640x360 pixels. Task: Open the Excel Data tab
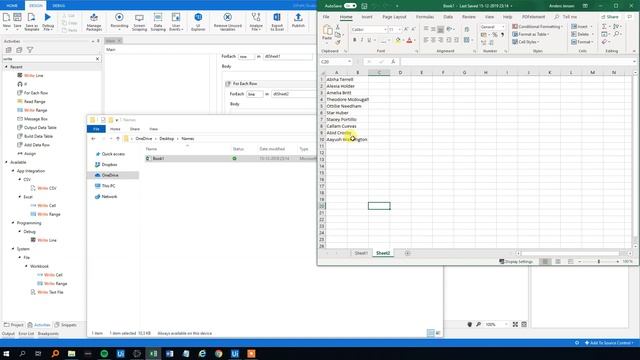click(x=448, y=17)
